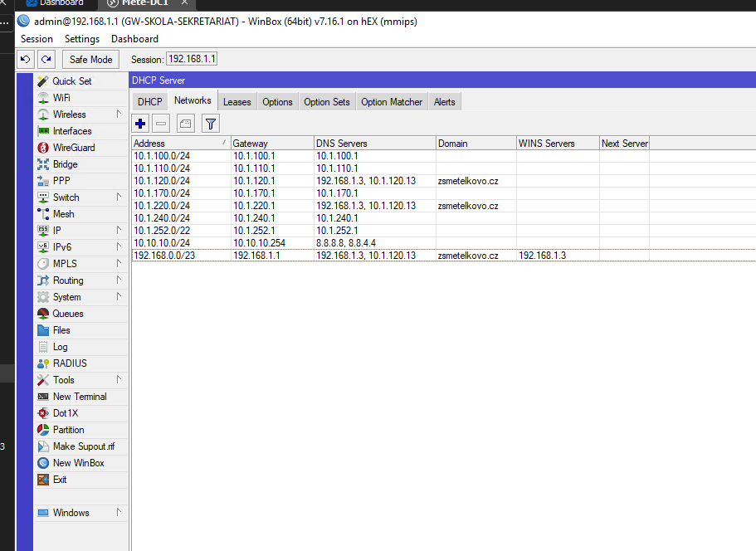Click the Filter funnel icon
This screenshot has width=756, height=551.
211,124
